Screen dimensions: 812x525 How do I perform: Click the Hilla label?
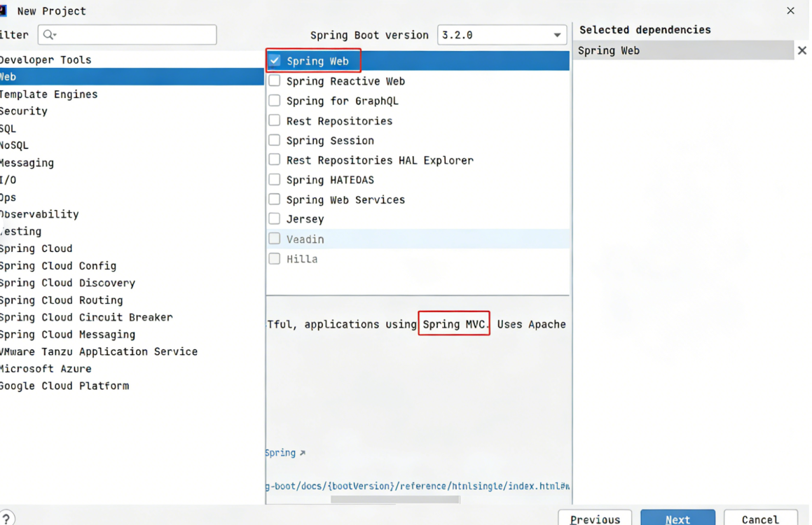[302, 258]
